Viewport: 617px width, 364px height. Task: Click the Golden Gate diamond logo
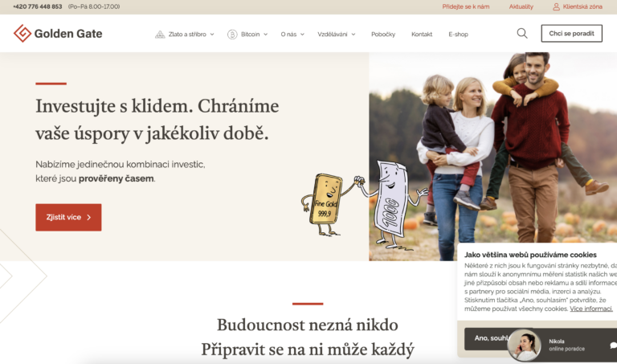(x=22, y=34)
